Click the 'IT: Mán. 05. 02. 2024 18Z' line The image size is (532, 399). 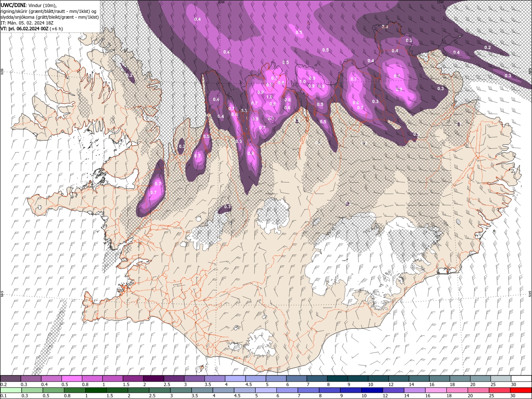(x=26, y=23)
